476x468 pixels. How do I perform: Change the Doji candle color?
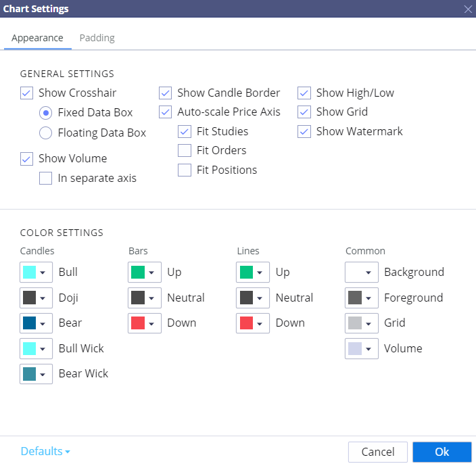[x=36, y=298]
